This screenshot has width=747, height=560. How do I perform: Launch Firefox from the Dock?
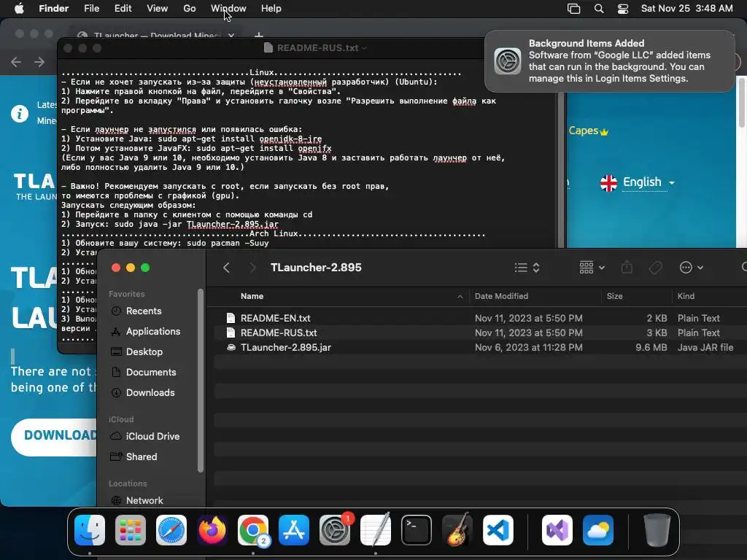[212, 530]
